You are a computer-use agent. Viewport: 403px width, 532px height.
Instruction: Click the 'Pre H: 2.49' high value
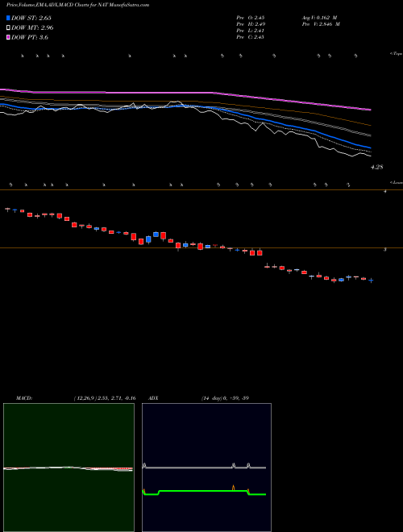click(x=251, y=24)
